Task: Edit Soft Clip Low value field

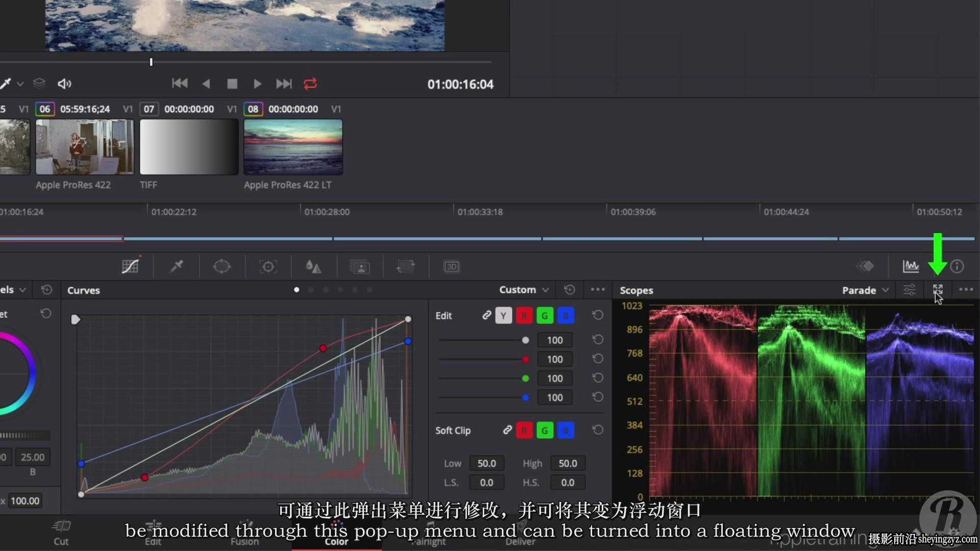Action: [486, 463]
